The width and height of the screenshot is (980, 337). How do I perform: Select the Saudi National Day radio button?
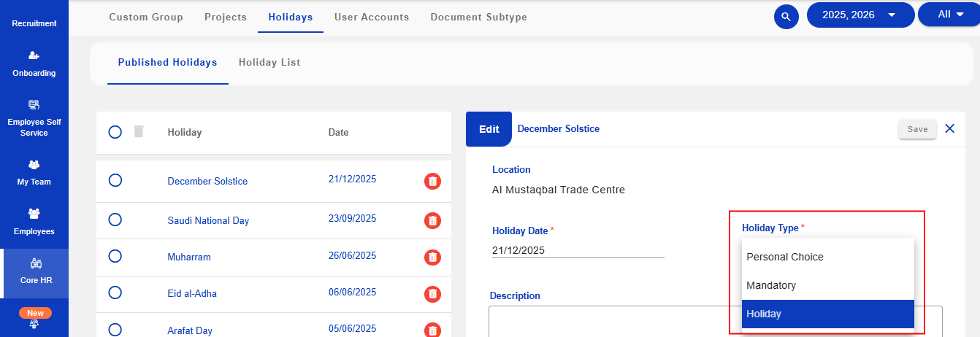coord(115,220)
